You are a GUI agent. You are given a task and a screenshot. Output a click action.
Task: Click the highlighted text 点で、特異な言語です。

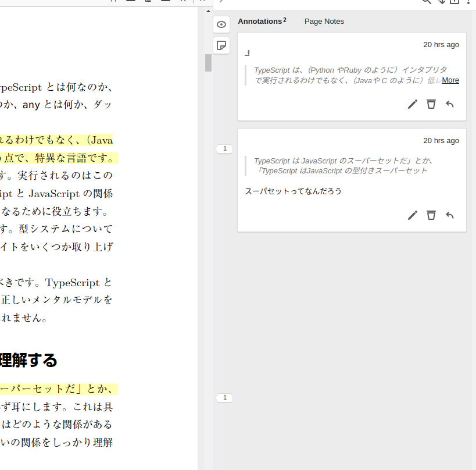[59, 158]
